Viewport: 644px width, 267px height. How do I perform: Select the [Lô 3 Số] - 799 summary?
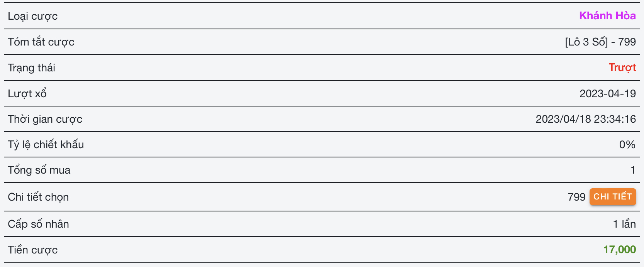pyautogui.click(x=600, y=42)
